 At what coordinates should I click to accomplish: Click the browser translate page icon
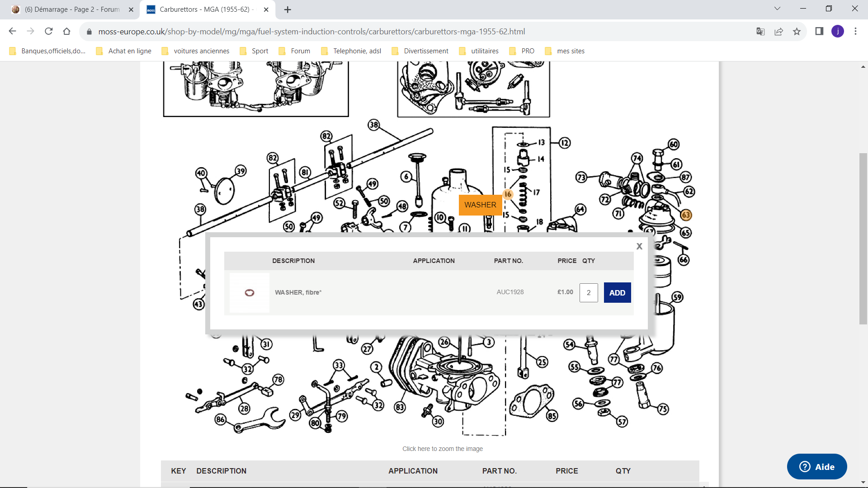[761, 32]
